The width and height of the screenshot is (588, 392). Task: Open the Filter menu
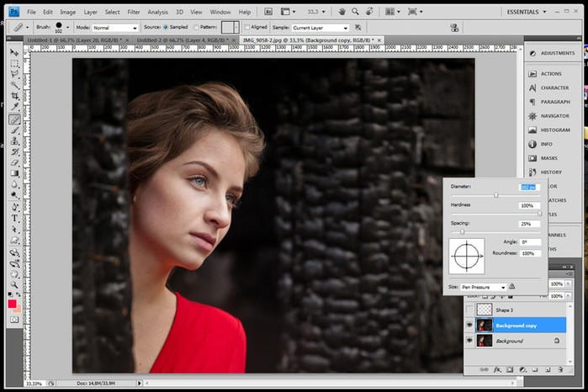pos(134,12)
